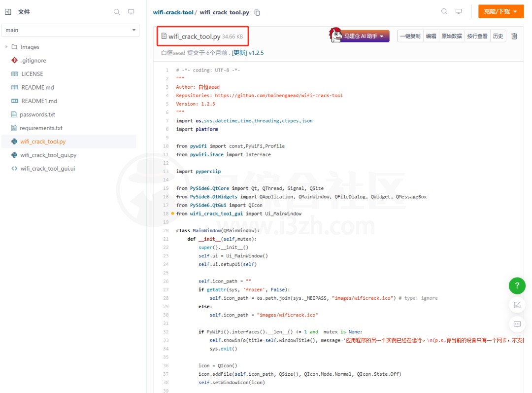Open the Images folder

(x=30, y=47)
